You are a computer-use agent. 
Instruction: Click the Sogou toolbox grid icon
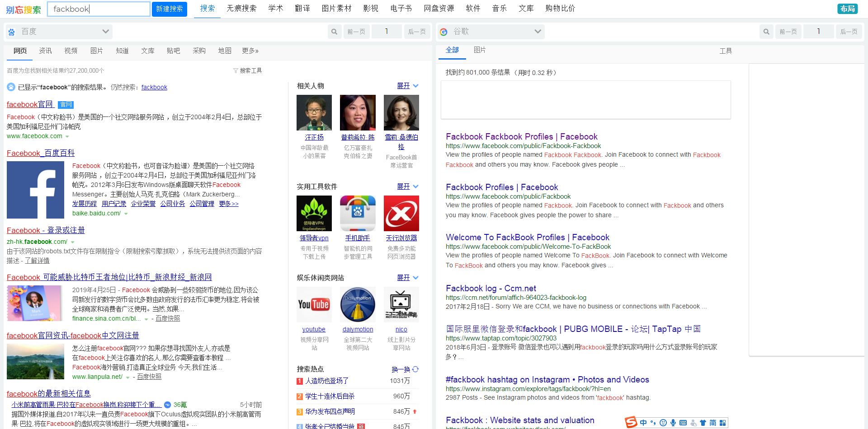(723, 423)
